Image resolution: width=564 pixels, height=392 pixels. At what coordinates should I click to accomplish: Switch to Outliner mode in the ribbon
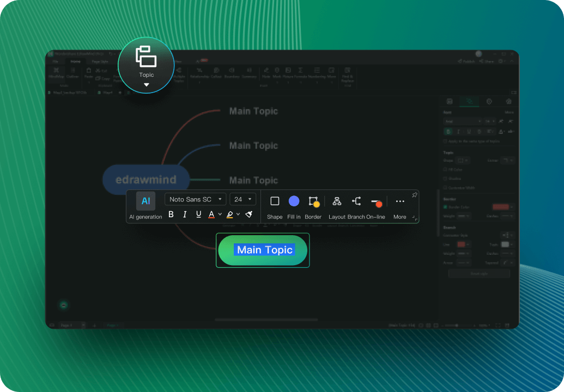tap(72, 73)
